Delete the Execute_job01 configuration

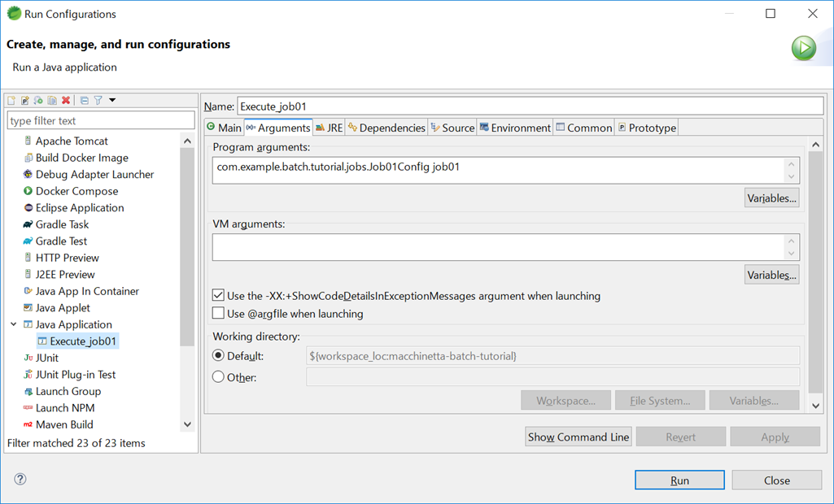66,100
